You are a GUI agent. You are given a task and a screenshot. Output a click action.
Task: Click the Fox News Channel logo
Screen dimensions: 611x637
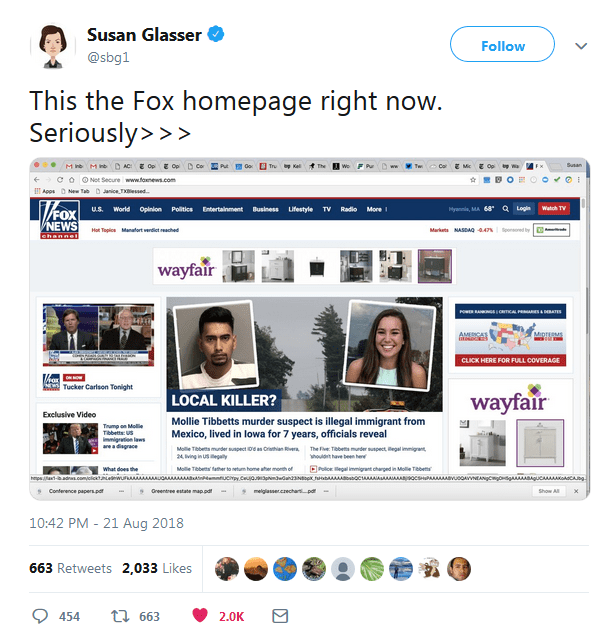point(59,220)
